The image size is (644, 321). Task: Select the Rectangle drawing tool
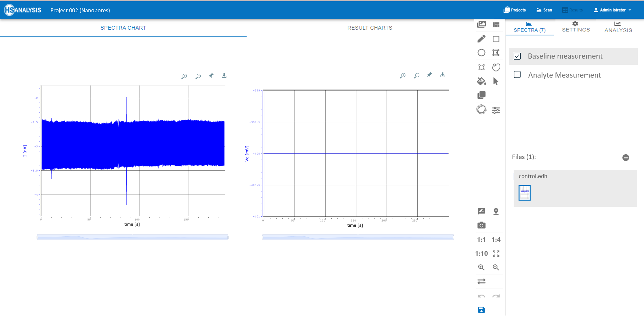click(x=496, y=39)
